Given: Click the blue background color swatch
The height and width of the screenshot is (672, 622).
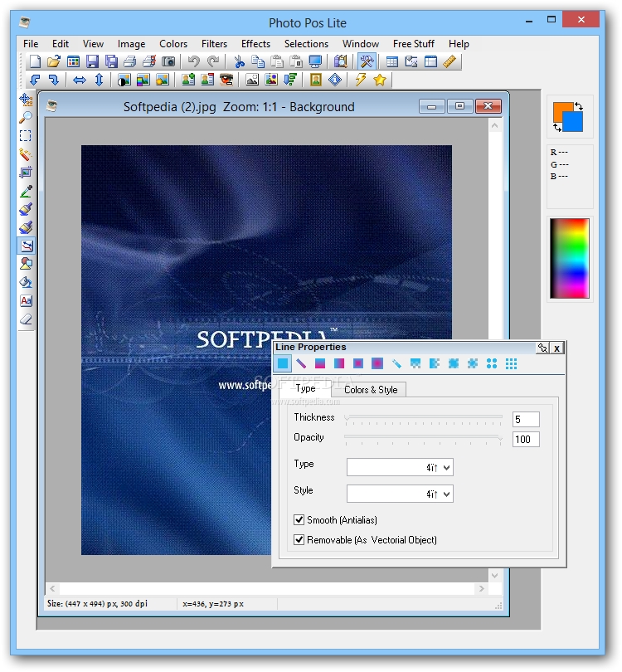Looking at the screenshot, I should point(573,122).
